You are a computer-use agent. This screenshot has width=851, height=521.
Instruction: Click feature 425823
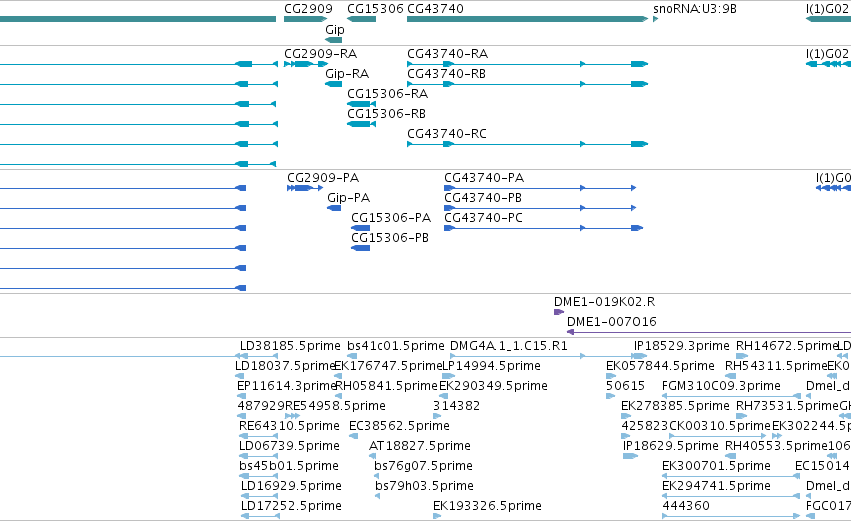point(645,427)
